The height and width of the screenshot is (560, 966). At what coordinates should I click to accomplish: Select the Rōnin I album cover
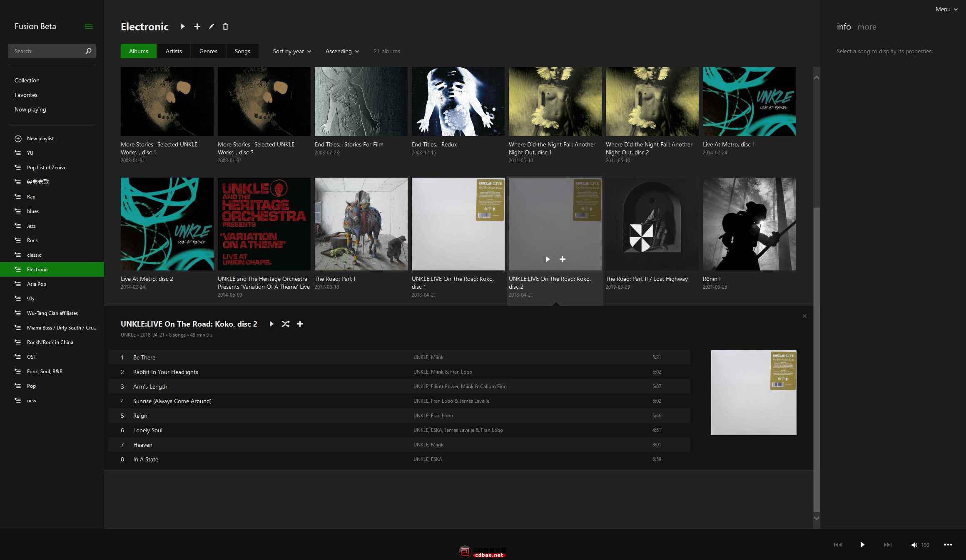[749, 224]
